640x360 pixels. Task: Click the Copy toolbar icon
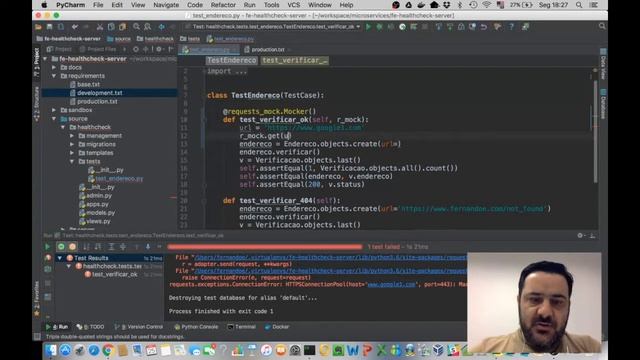click(x=111, y=27)
